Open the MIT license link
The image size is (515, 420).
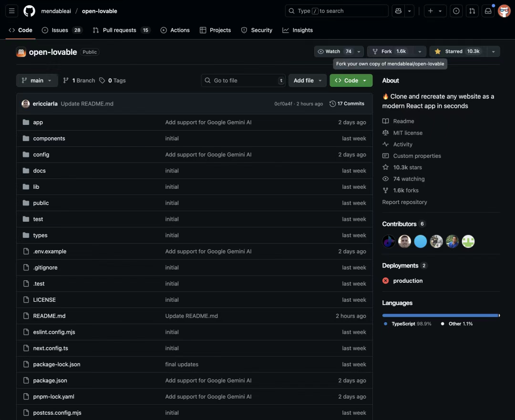click(402, 133)
